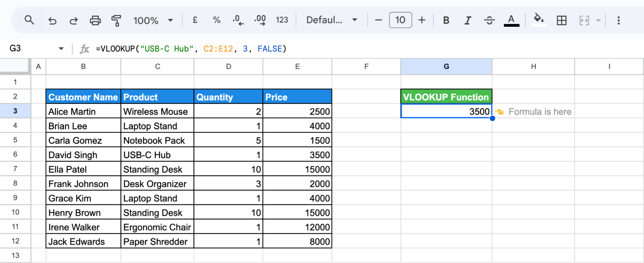Click the fx function icon

click(x=84, y=49)
